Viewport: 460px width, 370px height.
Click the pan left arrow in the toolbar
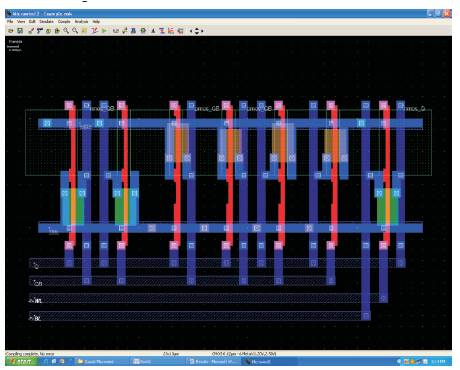191,31
